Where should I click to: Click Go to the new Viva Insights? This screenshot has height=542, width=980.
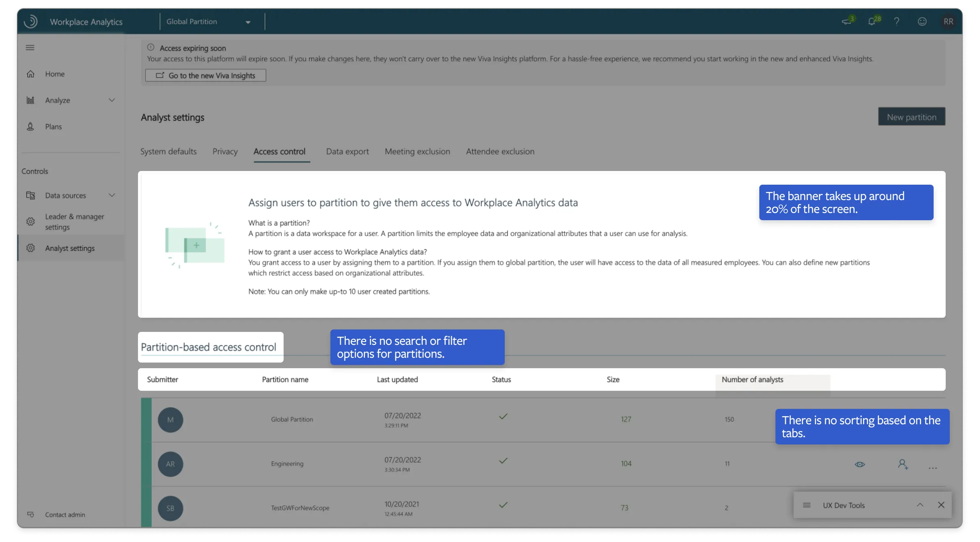pos(205,75)
